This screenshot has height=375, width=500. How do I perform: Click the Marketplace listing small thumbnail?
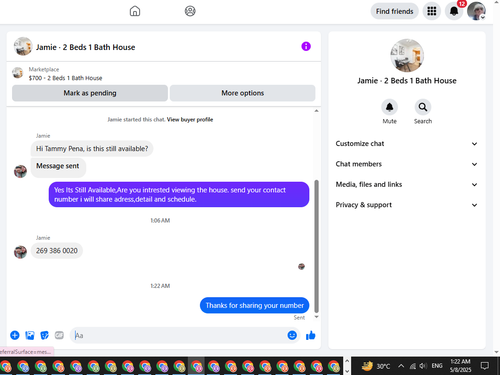(18, 73)
